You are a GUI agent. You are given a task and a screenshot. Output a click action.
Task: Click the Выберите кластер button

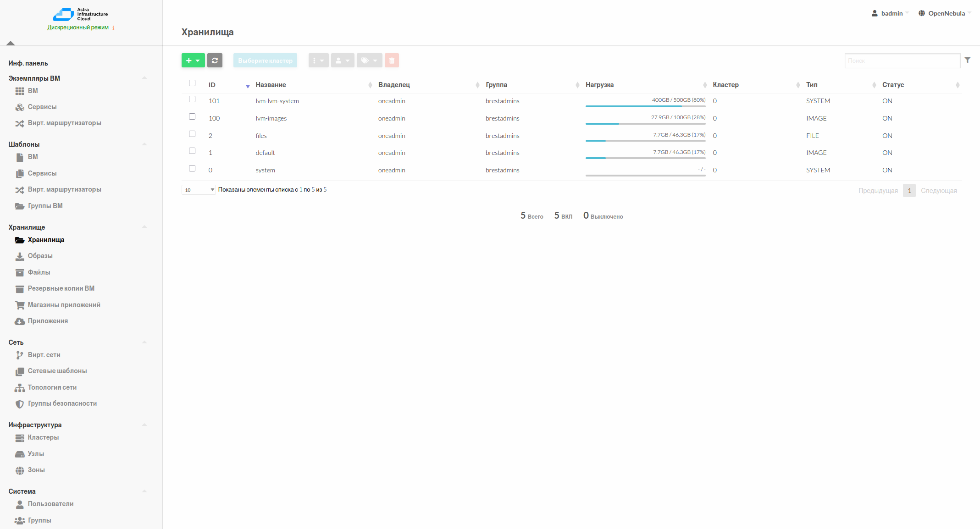click(x=265, y=60)
